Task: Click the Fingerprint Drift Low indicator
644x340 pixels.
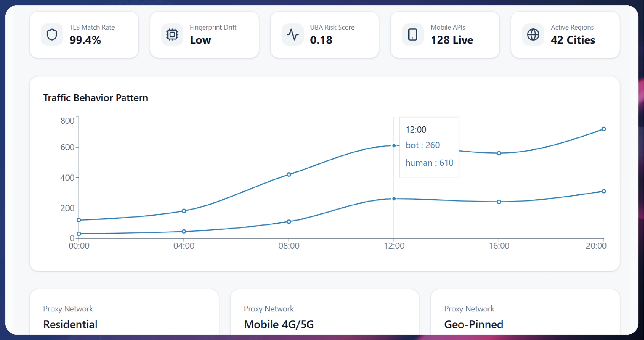Action: (204, 34)
